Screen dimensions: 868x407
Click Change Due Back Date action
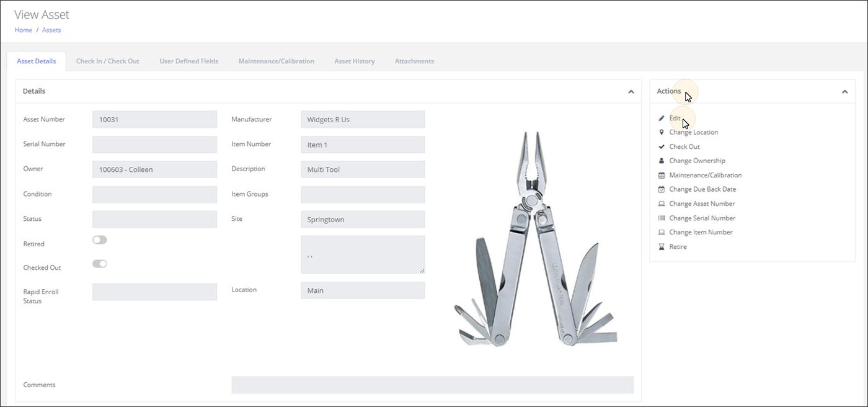pyautogui.click(x=703, y=189)
